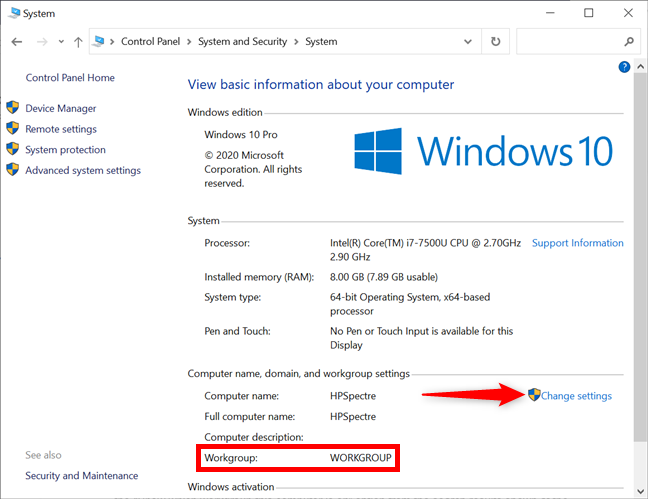Open Help with the question mark icon

coord(624,67)
